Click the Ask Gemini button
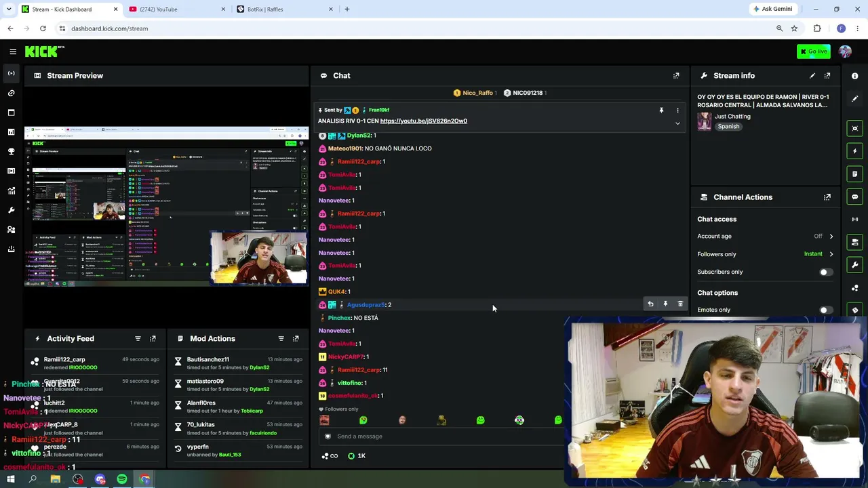This screenshot has width=868, height=488. [772, 9]
